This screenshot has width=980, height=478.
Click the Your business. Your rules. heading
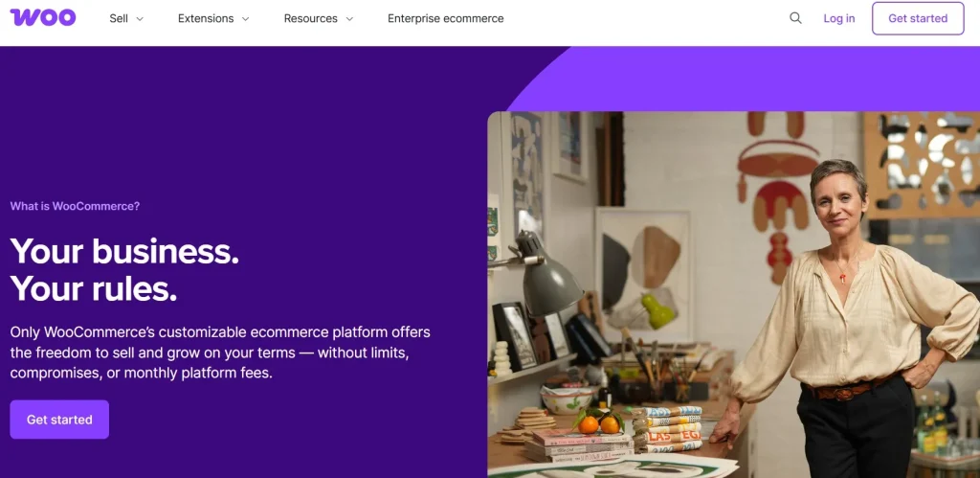click(124, 269)
